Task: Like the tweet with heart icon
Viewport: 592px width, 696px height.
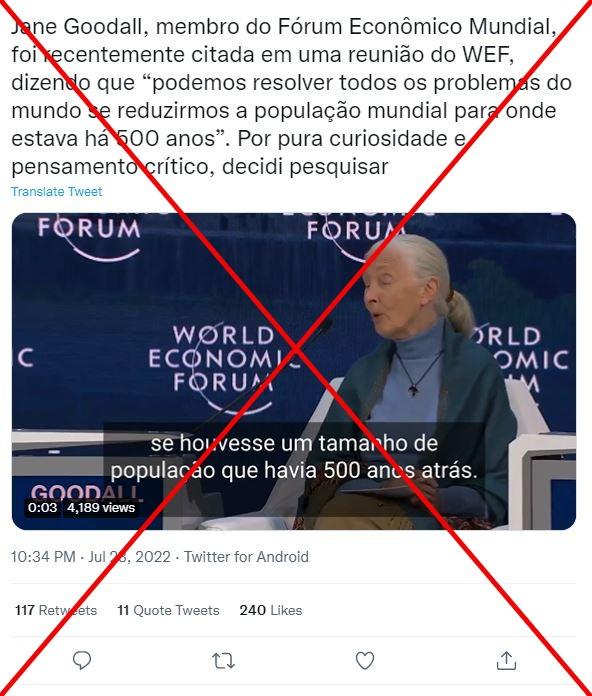Action: 365,660
